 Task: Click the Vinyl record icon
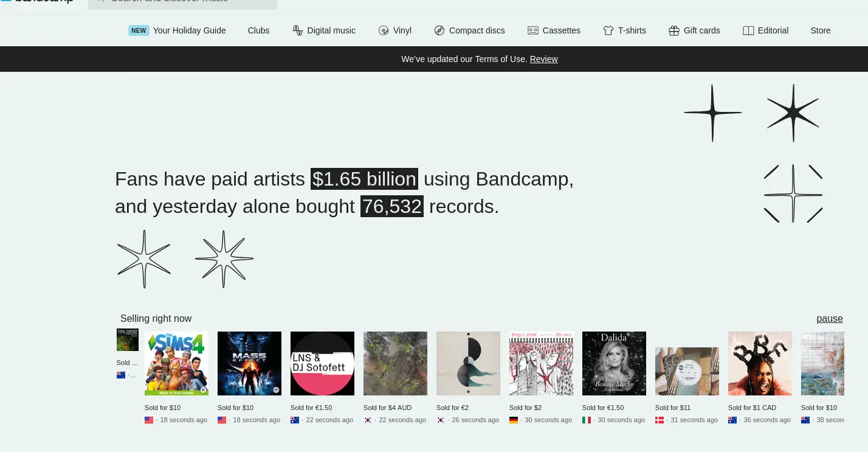384,30
